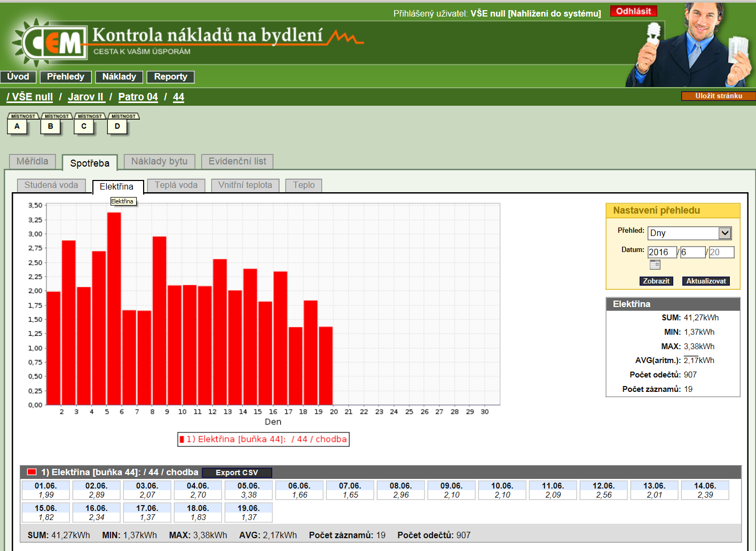Select the 05.06. cell with 3,38

coord(249,490)
